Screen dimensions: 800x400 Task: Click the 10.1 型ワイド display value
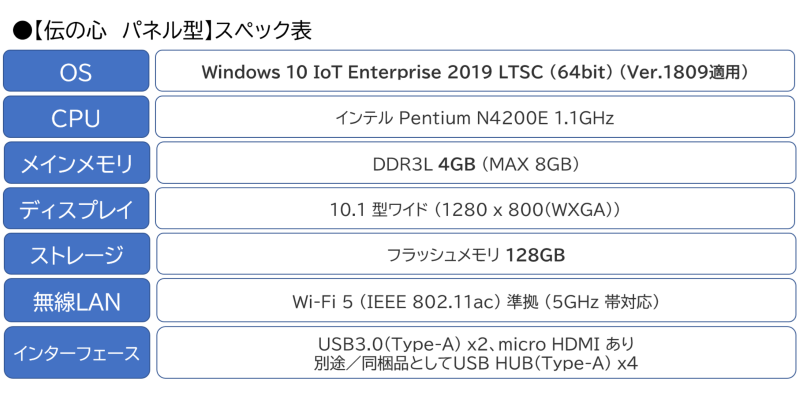476,210
